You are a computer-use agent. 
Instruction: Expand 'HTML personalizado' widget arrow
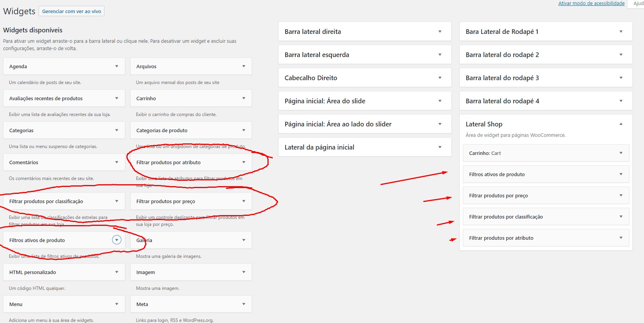[x=117, y=272]
